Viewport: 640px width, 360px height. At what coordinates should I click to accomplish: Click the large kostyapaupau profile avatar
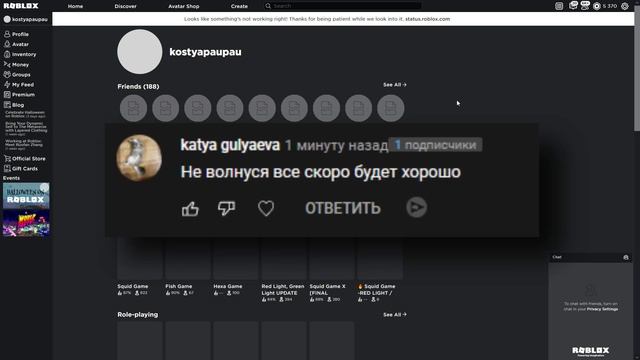(140, 52)
